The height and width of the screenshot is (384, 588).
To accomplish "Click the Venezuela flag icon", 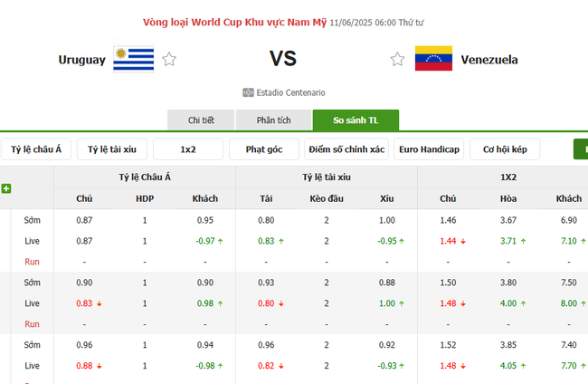I will click(x=432, y=60).
